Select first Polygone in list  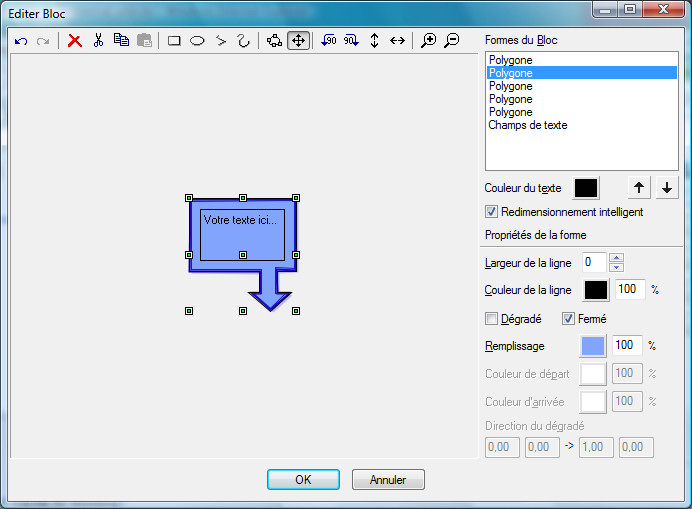click(x=582, y=60)
